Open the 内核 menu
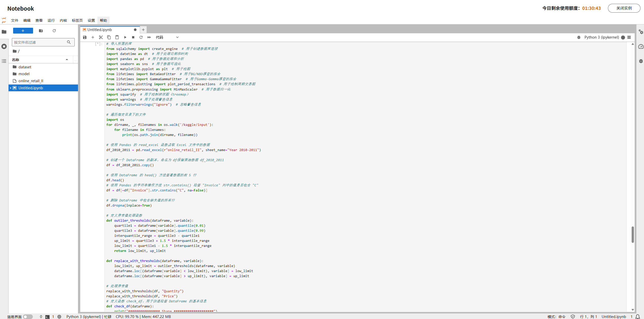Screen dimensions: 644x319 63,20
